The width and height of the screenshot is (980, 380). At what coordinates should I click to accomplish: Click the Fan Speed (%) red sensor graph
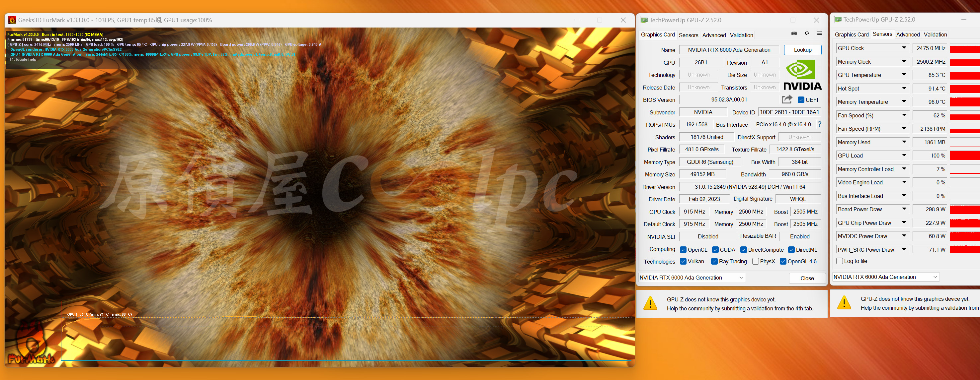(965, 115)
